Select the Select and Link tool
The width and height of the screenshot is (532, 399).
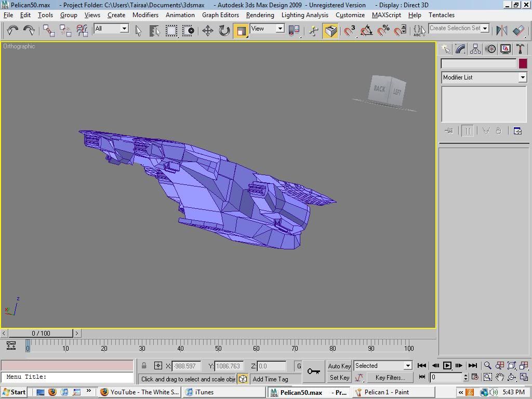[49, 31]
